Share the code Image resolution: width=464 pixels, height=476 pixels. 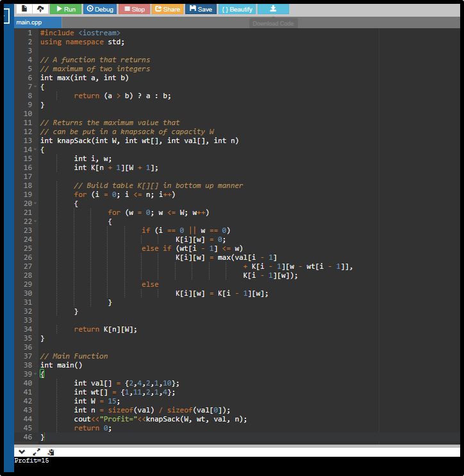[x=167, y=9]
